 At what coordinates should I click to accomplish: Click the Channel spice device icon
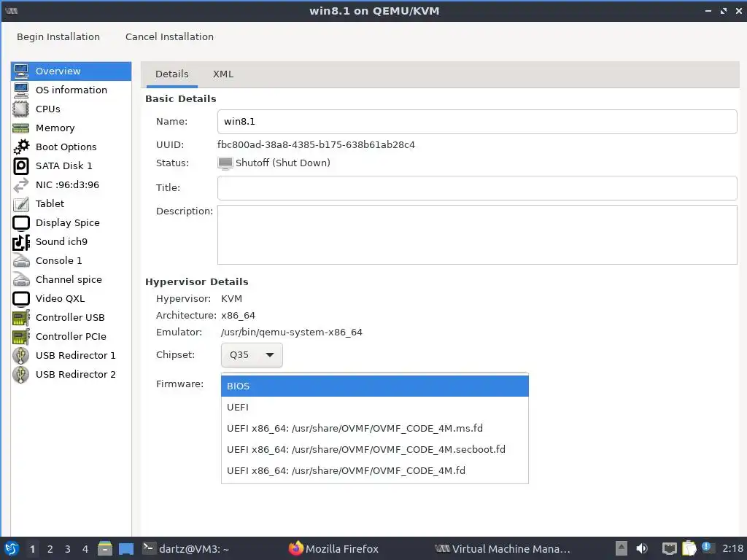tap(21, 279)
